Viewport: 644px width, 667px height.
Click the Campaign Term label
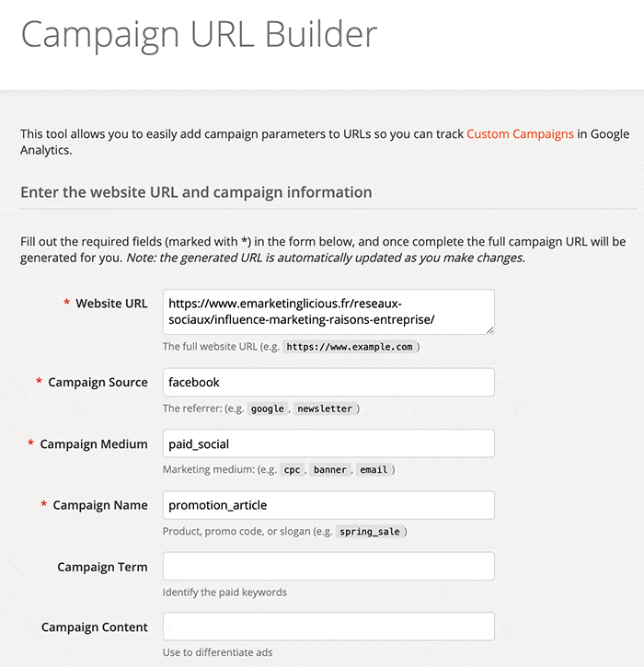coord(102,567)
